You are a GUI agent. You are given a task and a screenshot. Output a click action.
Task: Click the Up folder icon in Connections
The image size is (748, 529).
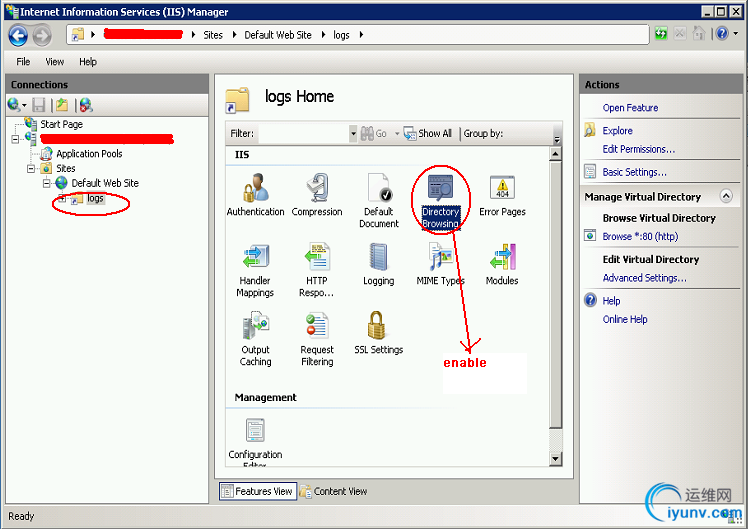[x=62, y=104]
